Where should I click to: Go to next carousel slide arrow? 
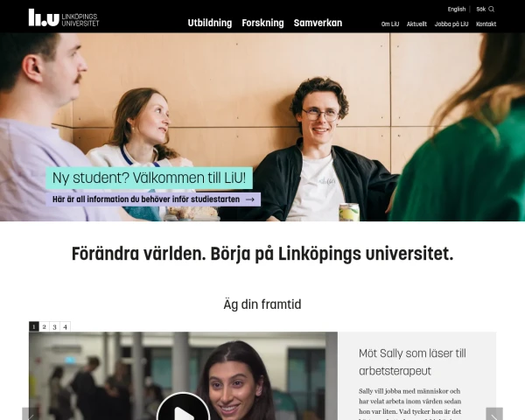click(494, 414)
